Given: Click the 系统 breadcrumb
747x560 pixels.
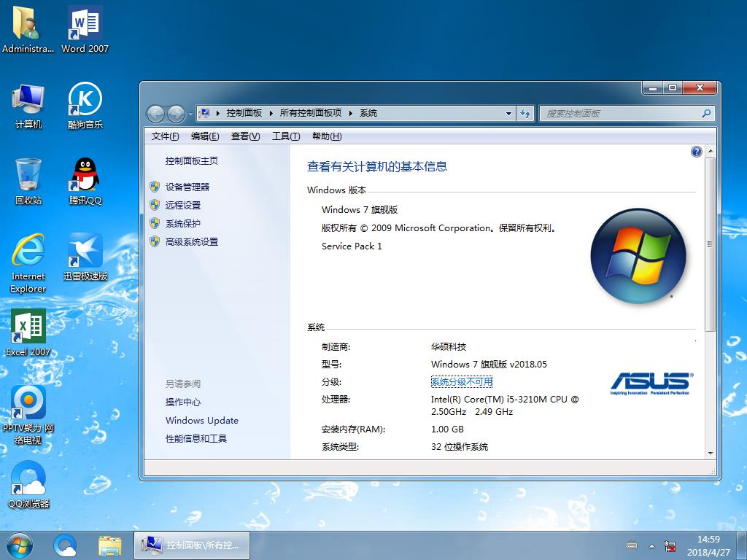Looking at the screenshot, I should [x=368, y=113].
